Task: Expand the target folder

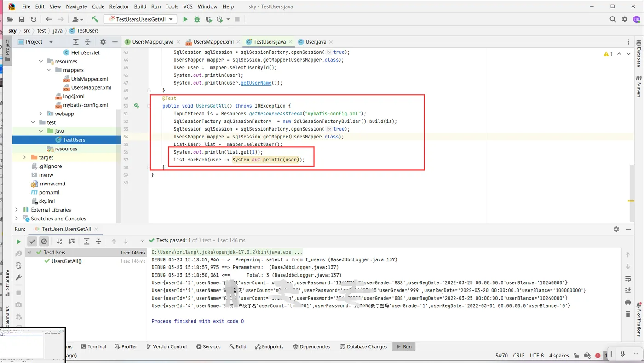Action: (x=25, y=157)
